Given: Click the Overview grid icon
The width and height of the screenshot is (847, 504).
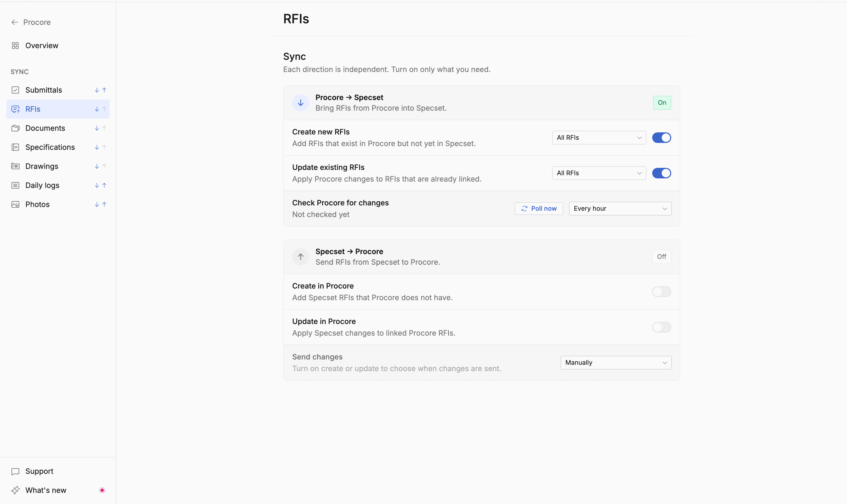Looking at the screenshot, I should click(15, 46).
